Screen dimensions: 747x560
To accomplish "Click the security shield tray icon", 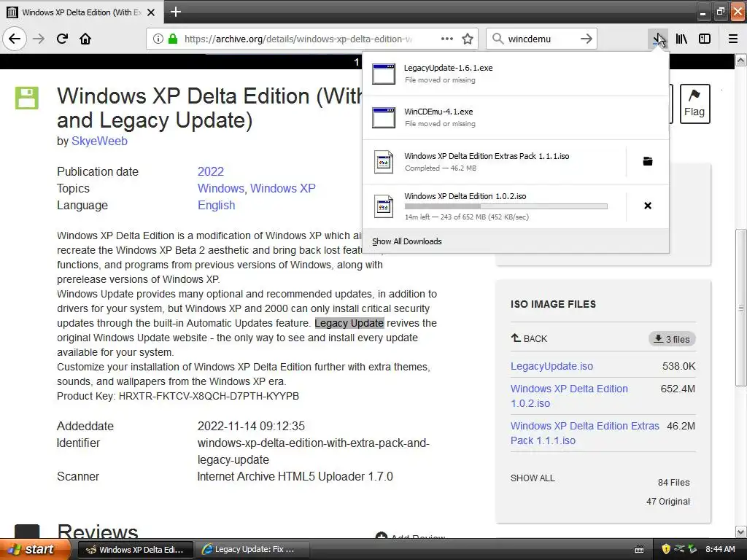I will (x=666, y=549).
